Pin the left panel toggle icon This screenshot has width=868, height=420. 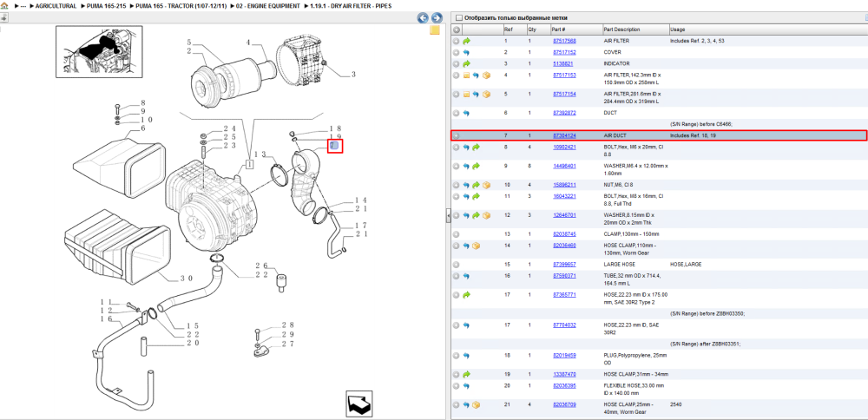click(3, 18)
